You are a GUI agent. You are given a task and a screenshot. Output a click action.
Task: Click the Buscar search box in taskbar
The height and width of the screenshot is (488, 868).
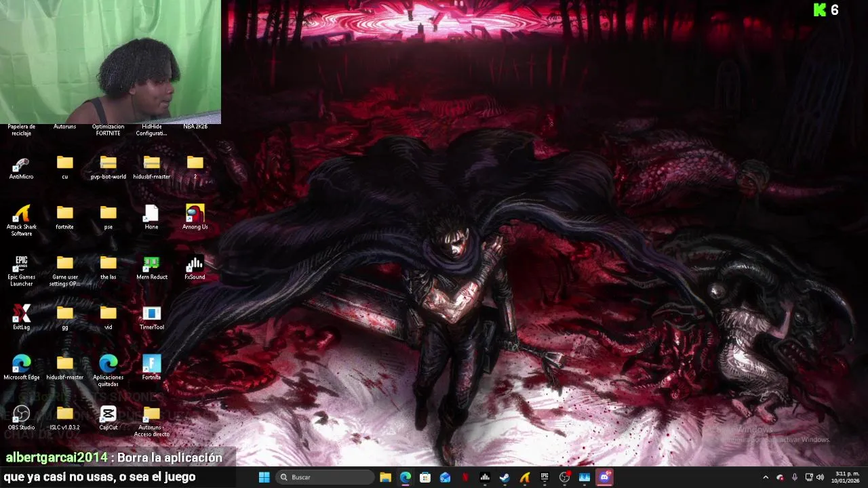click(325, 477)
